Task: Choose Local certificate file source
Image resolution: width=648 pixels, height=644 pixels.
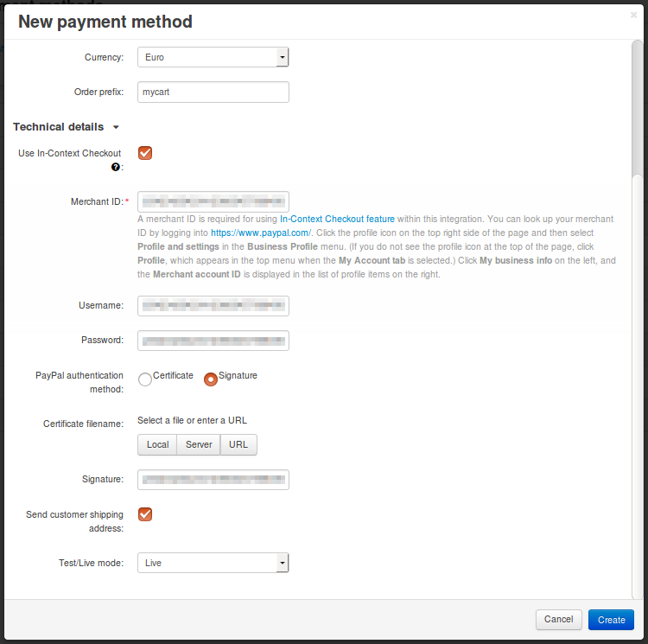Action: coord(157,445)
